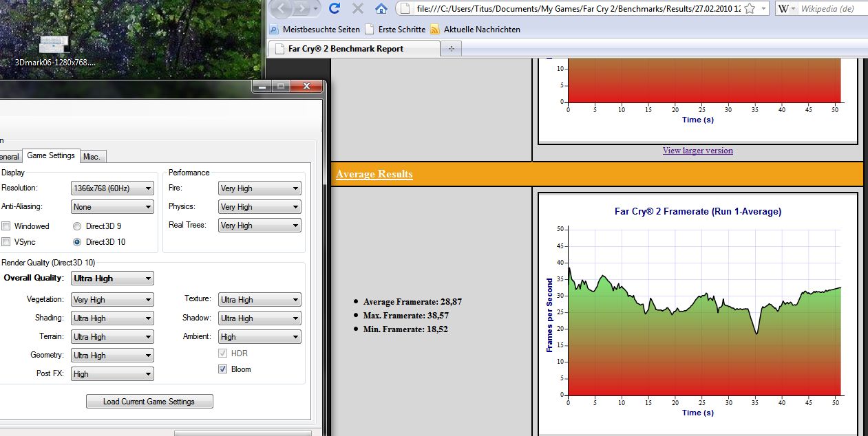Open the Ambient quality dropdown

tap(260, 336)
